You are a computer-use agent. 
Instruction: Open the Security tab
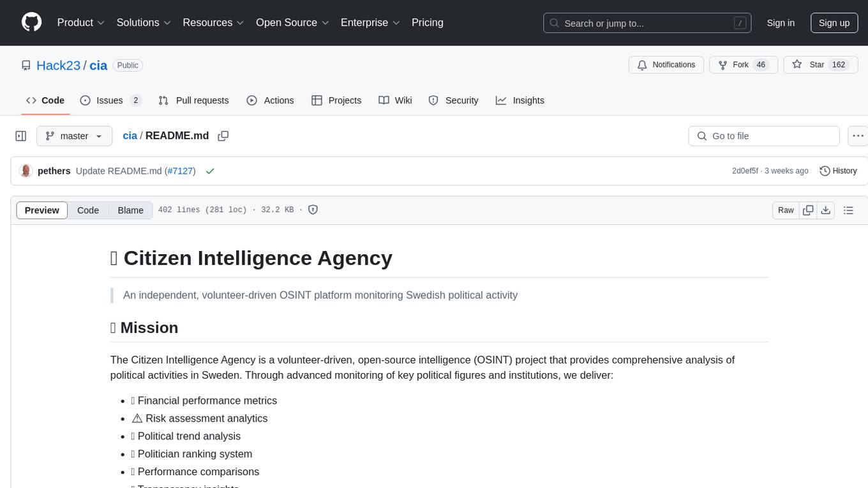453,100
